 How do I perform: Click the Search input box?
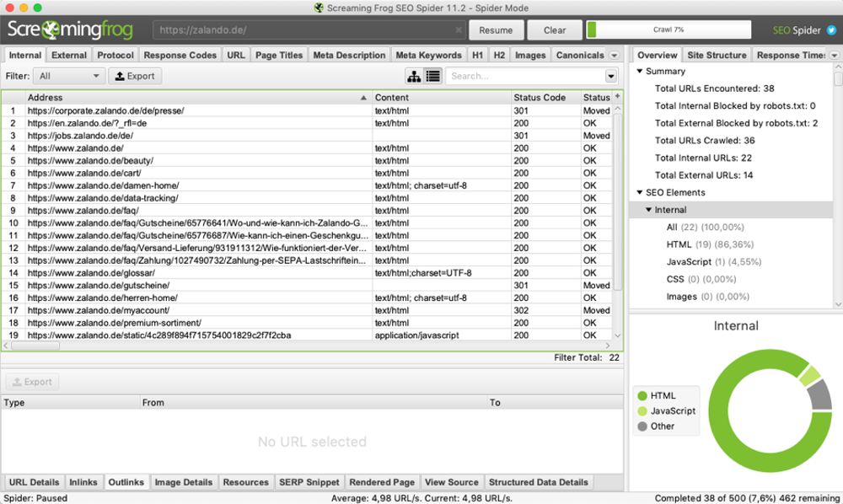(x=526, y=77)
